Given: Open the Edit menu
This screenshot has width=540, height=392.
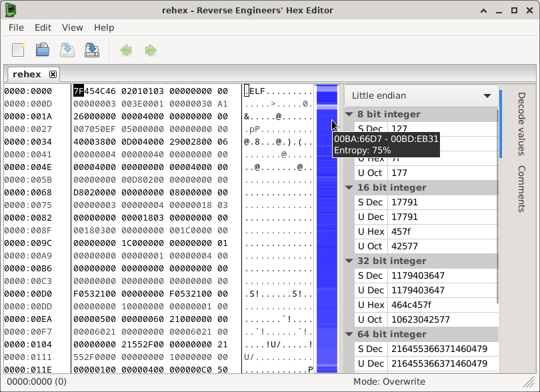Looking at the screenshot, I should coord(43,27).
